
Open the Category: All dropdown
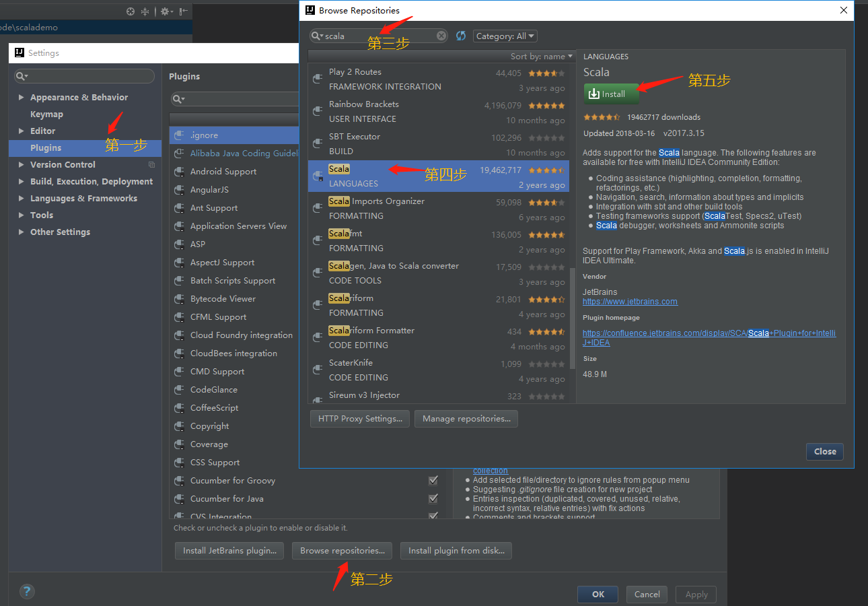pos(505,36)
